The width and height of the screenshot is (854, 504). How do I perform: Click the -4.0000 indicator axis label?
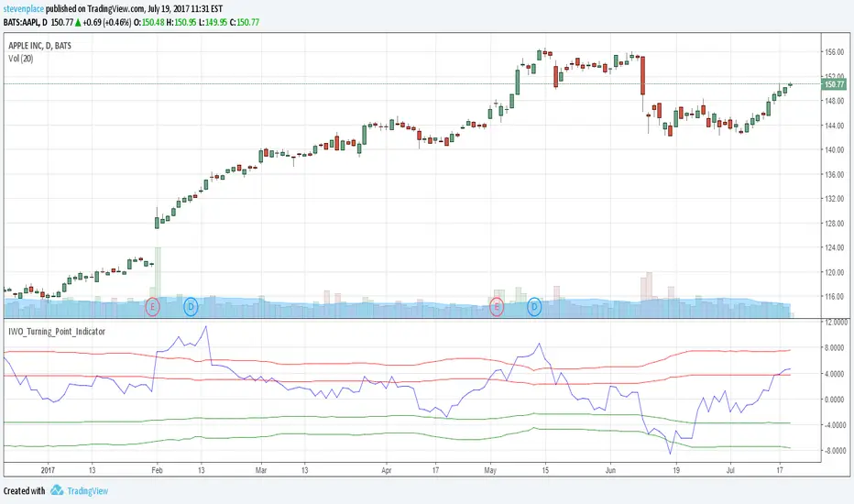pyautogui.click(x=836, y=425)
